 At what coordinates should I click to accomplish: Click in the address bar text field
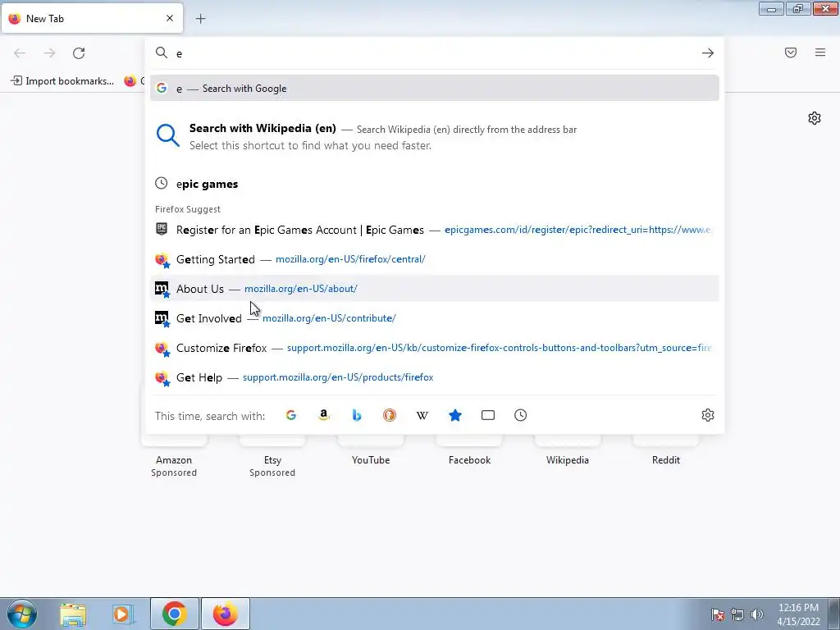click(x=435, y=53)
